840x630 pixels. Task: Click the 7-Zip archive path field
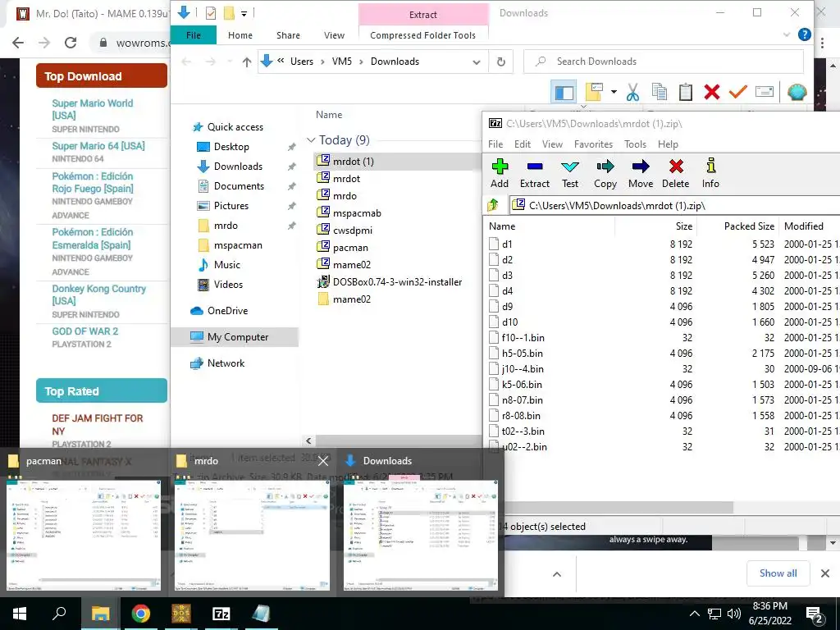(x=675, y=205)
